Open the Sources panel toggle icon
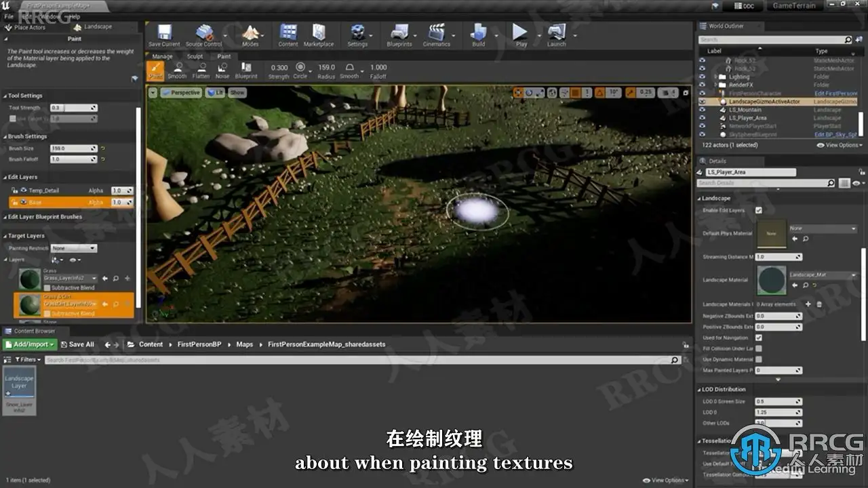This screenshot has width=868, height=488. tap(7, 360)
